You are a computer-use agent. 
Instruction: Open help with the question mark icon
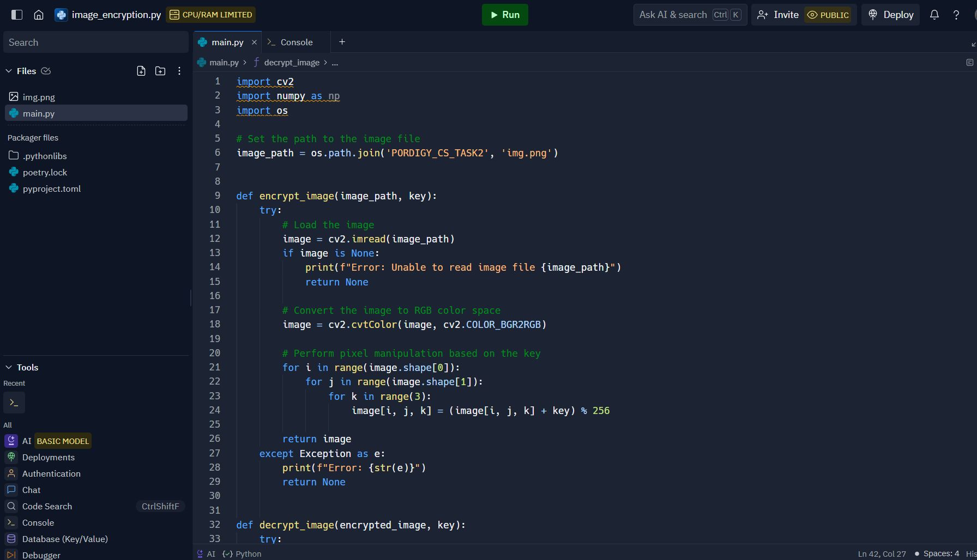point(956,15)
